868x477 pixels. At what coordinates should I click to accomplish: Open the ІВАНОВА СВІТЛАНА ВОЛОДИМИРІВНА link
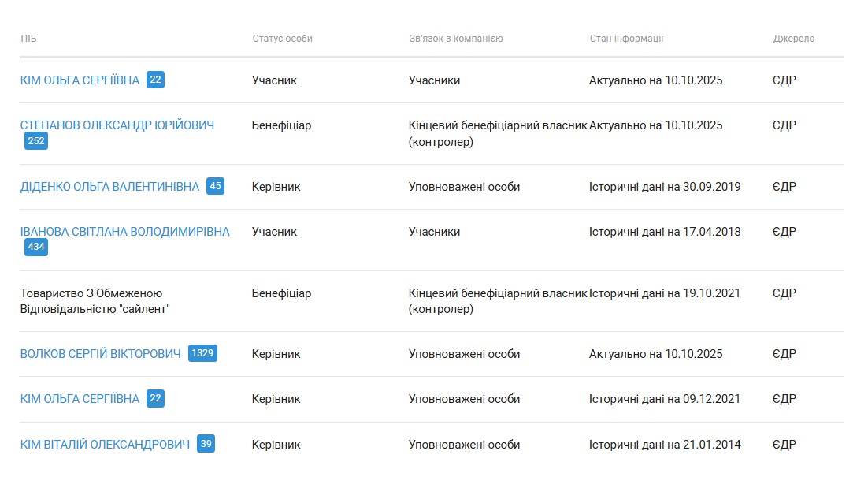coord(124,232)
